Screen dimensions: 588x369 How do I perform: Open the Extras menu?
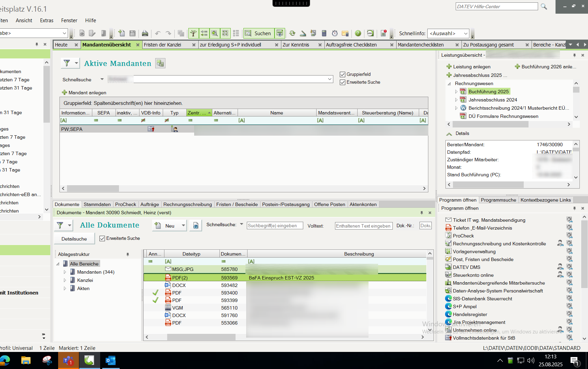[46, 20]
